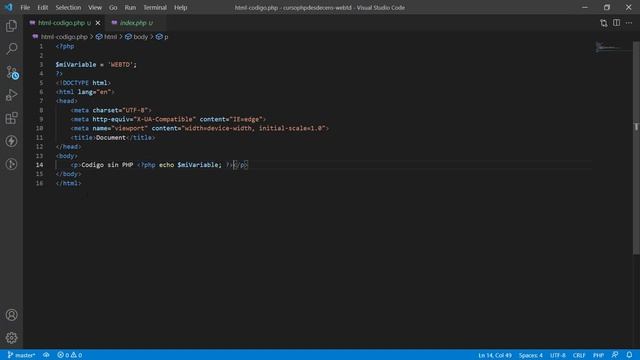The image size is (640, 360).
Task: Open the Explorer view in activity bar
Action: coord(11,26)
